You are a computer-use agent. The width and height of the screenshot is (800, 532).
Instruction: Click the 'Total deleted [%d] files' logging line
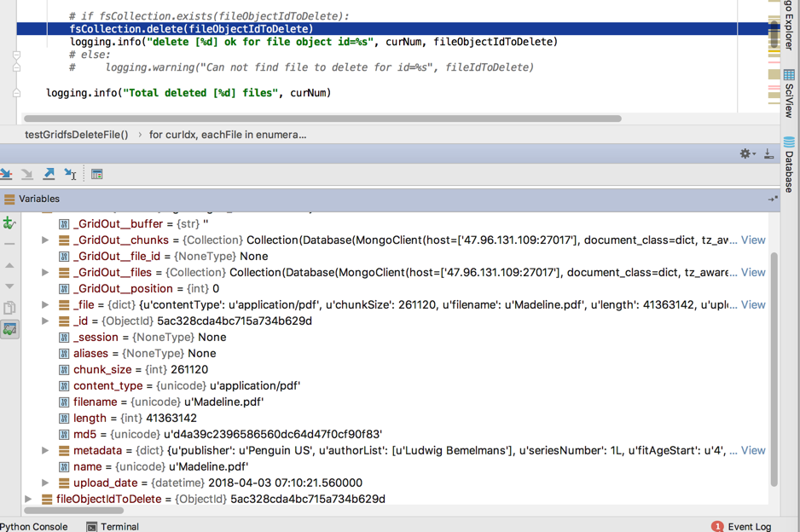pos(188,93)
